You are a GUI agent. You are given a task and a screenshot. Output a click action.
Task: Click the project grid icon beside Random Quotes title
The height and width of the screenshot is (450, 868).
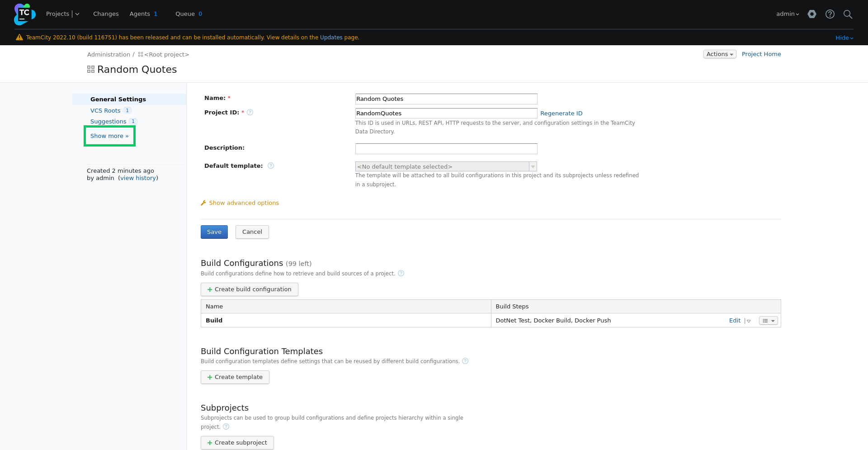tap(91, 69)
